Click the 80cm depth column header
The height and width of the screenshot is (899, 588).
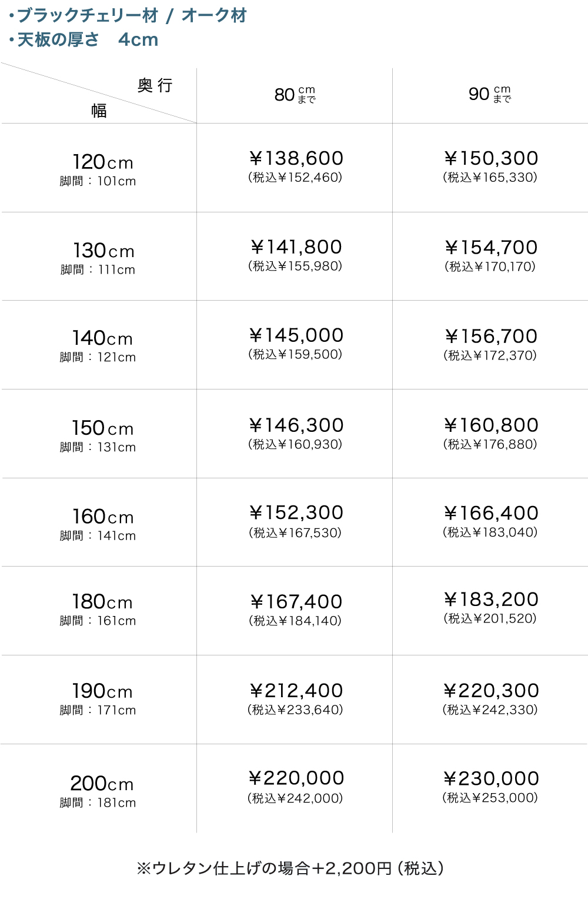(x=295, y=94)
